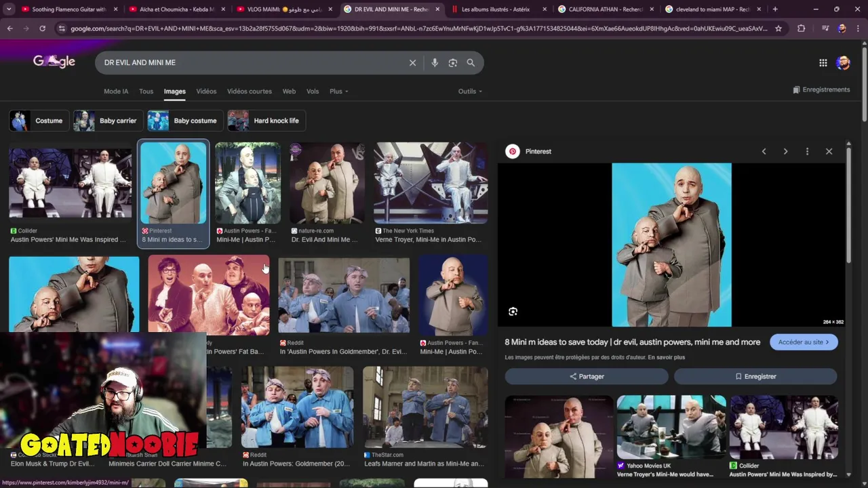Bookmark this page with the star icon

(x=778, y=28)
